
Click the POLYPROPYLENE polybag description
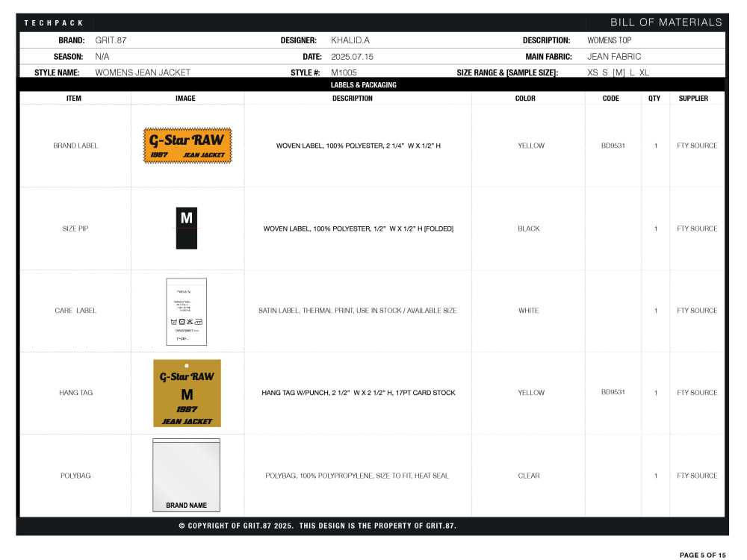357,476
